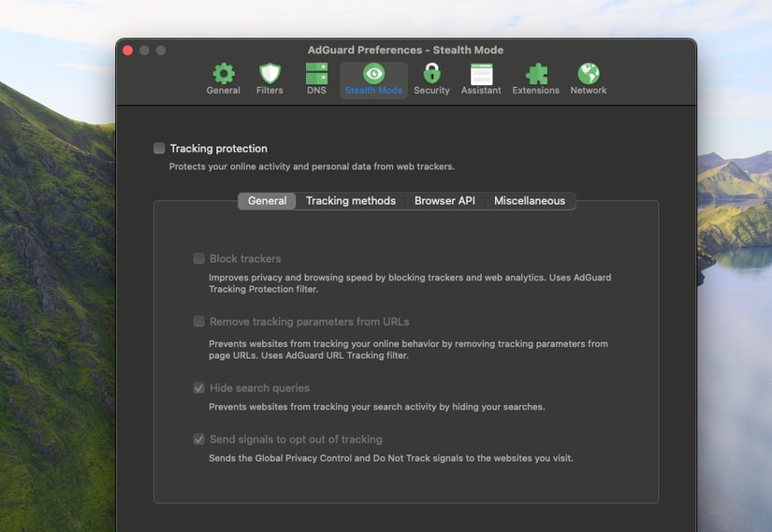Uncheck the Hide search queries checkbox
The width and height of the screenshot is (772, 532).
pos(199,388)
